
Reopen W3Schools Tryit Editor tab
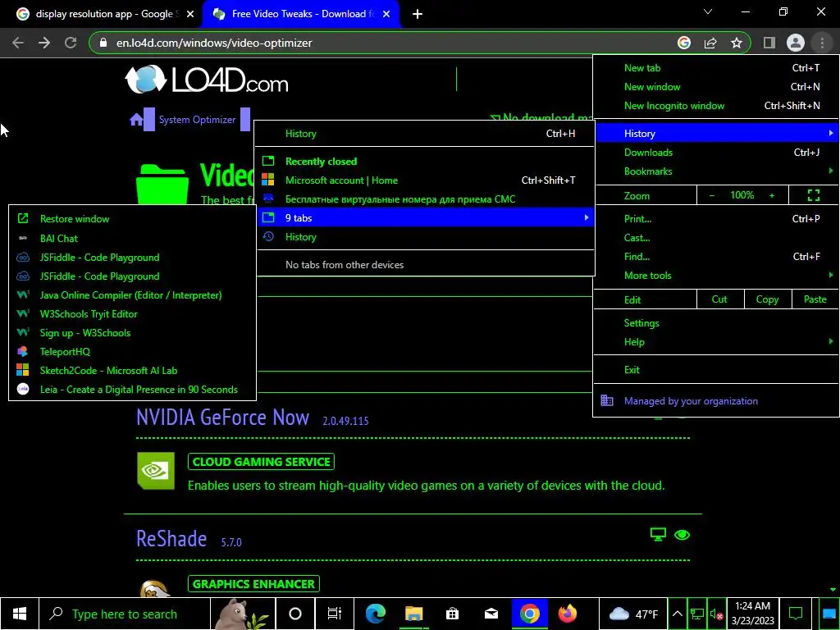132,314
